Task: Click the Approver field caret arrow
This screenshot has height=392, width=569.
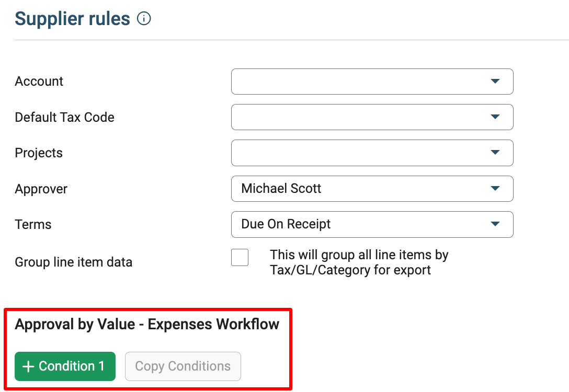Action: (495, 188)
